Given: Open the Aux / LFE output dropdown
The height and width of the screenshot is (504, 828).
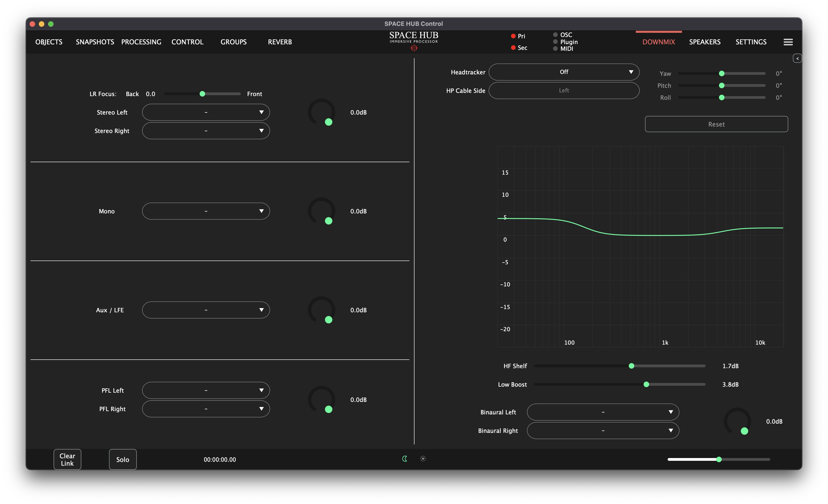Looking at the screenshot, I should point(206,310).
